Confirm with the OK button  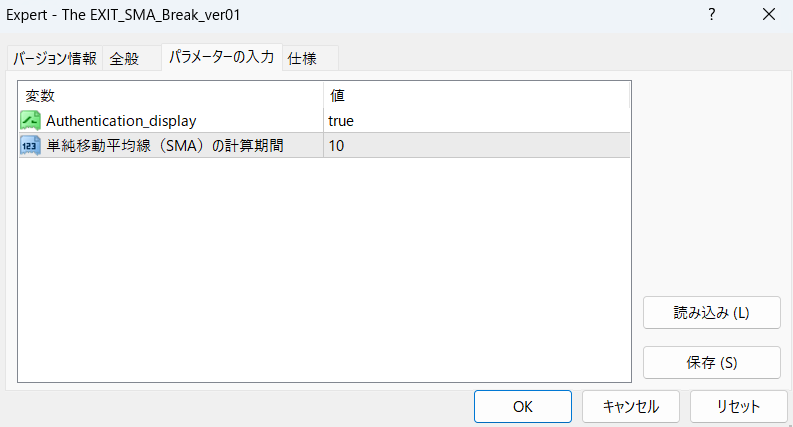click(522, 407)
